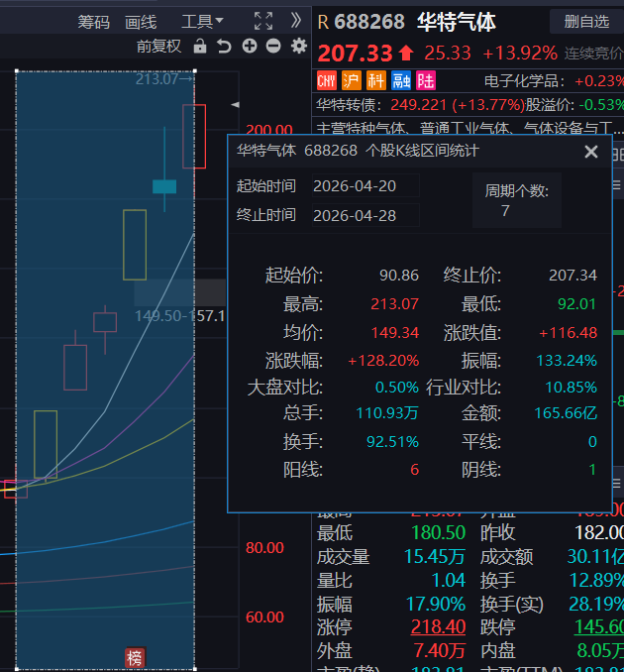Screen dimensions: 624x672
Task: Click the 80.00 price axis label
Action: pos(264,548)
